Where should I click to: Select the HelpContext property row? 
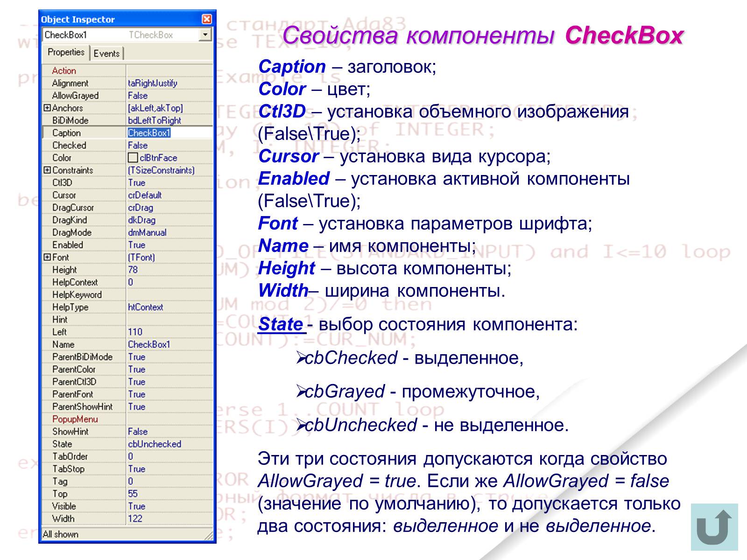tap(127, 282)
